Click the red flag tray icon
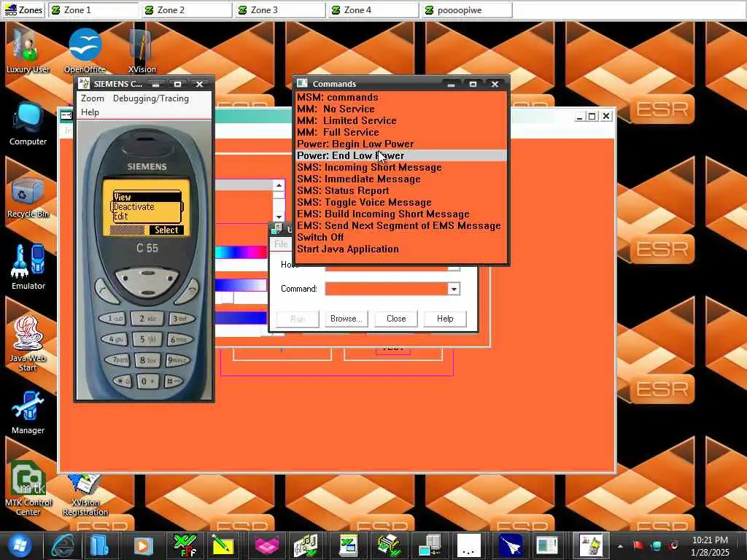 (638, 545)
